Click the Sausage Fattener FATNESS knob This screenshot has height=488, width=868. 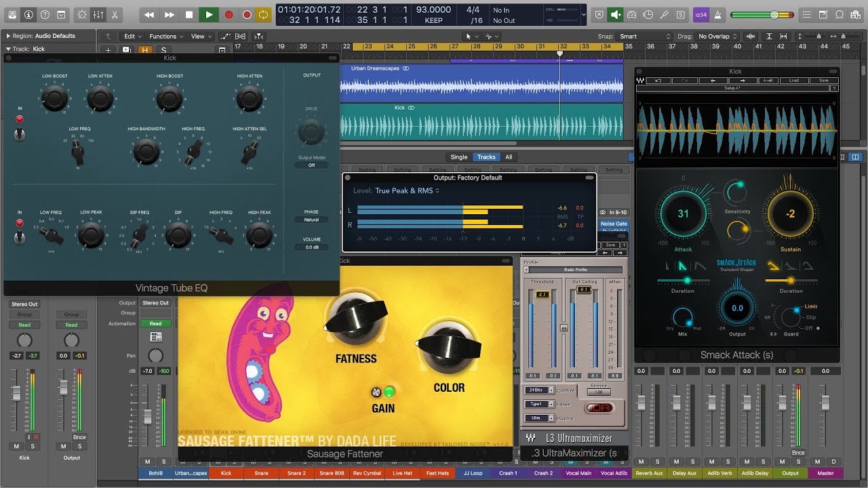[x=355, y=318]
